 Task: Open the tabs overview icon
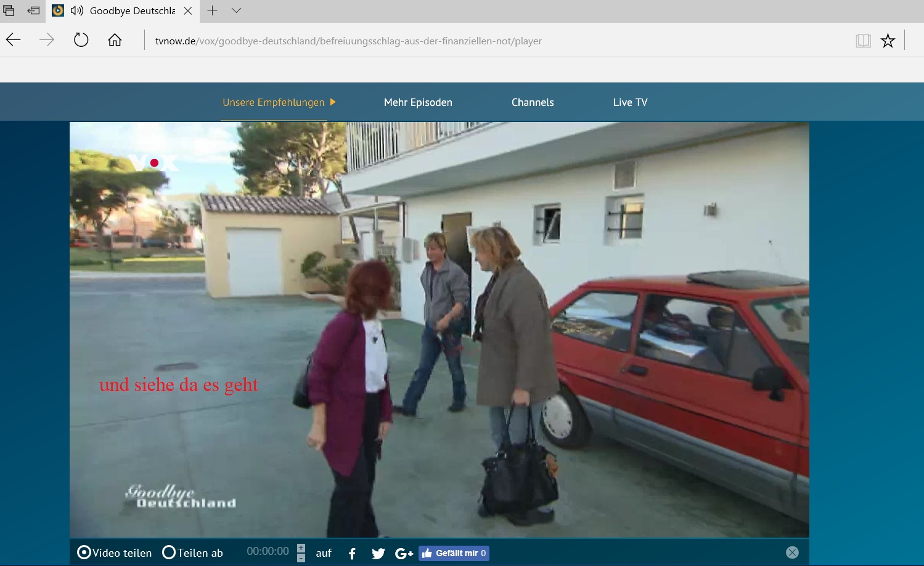[9, 10]
